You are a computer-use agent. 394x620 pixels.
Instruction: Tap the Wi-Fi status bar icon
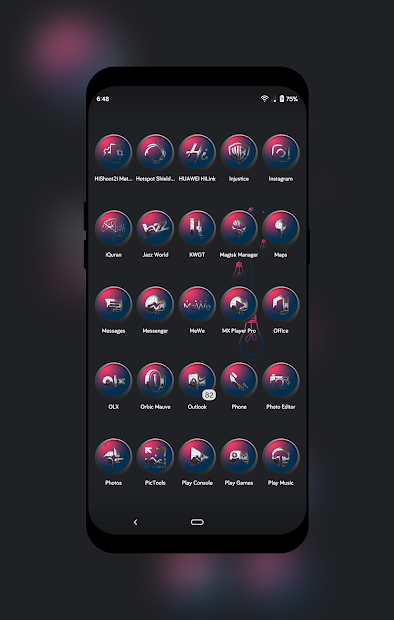(264, 98)
